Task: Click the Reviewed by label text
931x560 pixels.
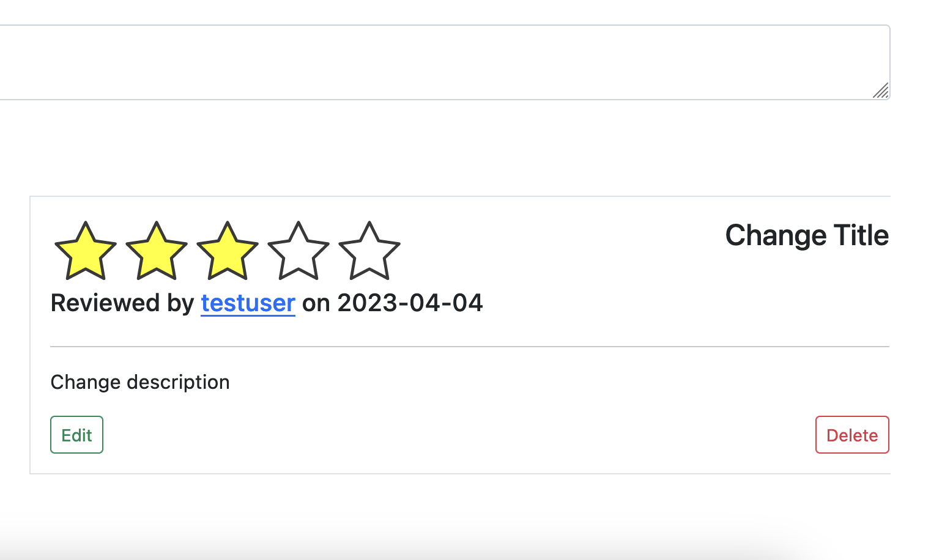Action: point(121,303)
